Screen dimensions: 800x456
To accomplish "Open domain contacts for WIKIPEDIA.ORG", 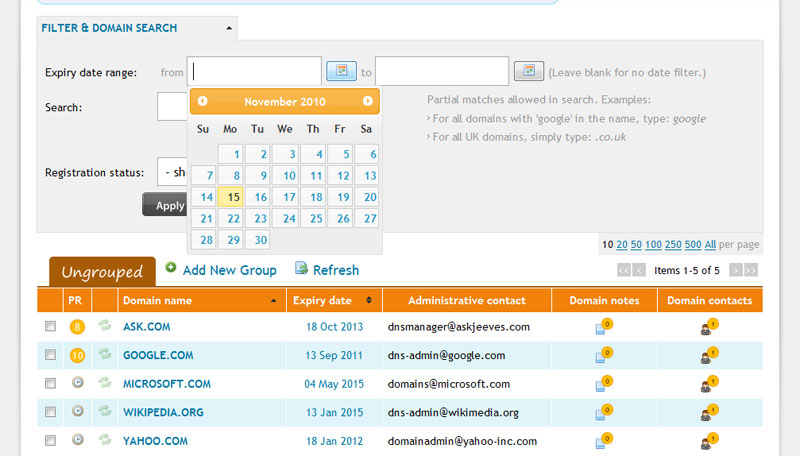I will 709,412.
